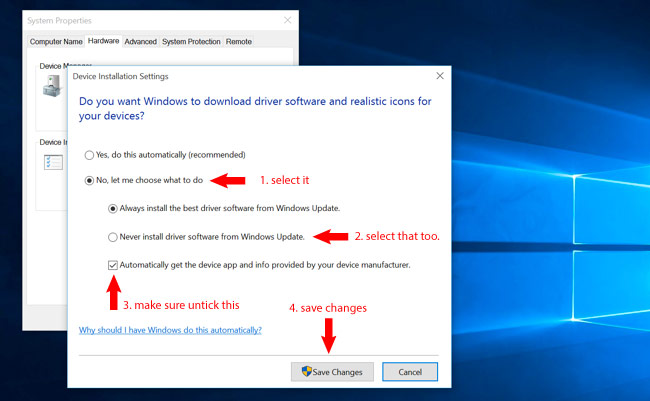The image size is (650, 401).
Task: Switch to Computer Name tab in System Properties
Action: pyautogui.click(x=56, y=42)
